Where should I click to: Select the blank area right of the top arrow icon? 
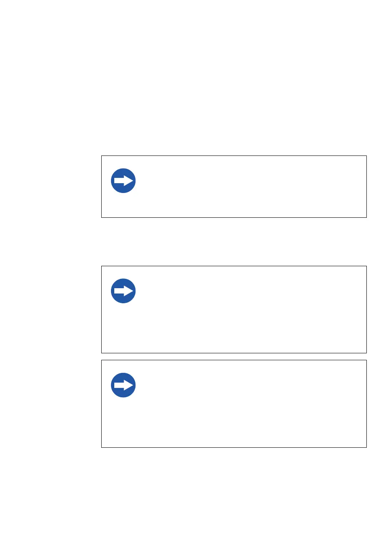[x=250, y=181]
